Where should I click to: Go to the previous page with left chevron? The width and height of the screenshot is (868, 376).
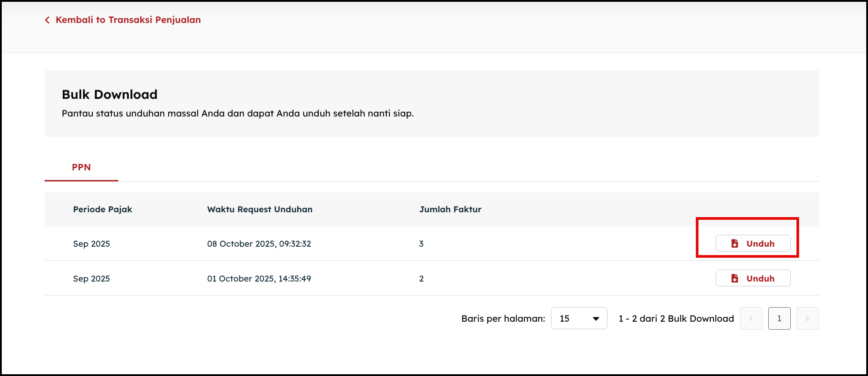(751, 319)
